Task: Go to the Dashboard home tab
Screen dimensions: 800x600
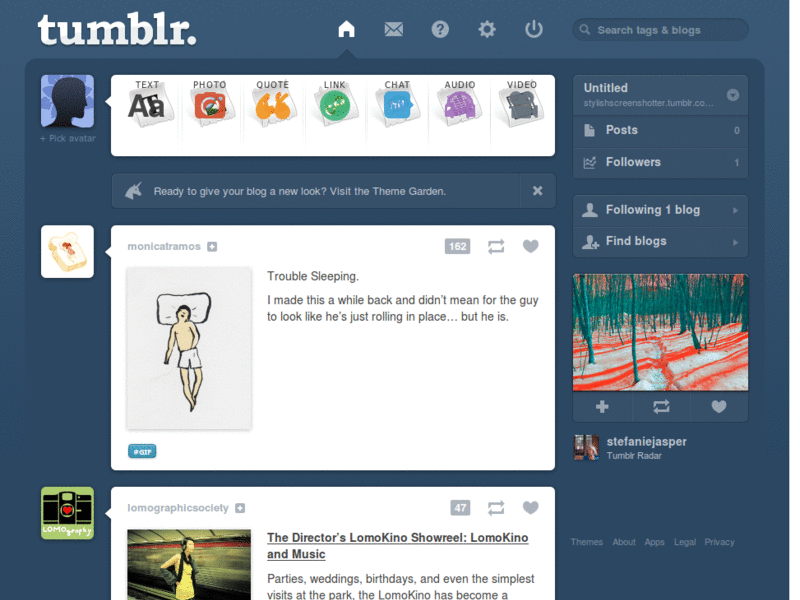Action: pyautogui.click(x=346, y=29)
